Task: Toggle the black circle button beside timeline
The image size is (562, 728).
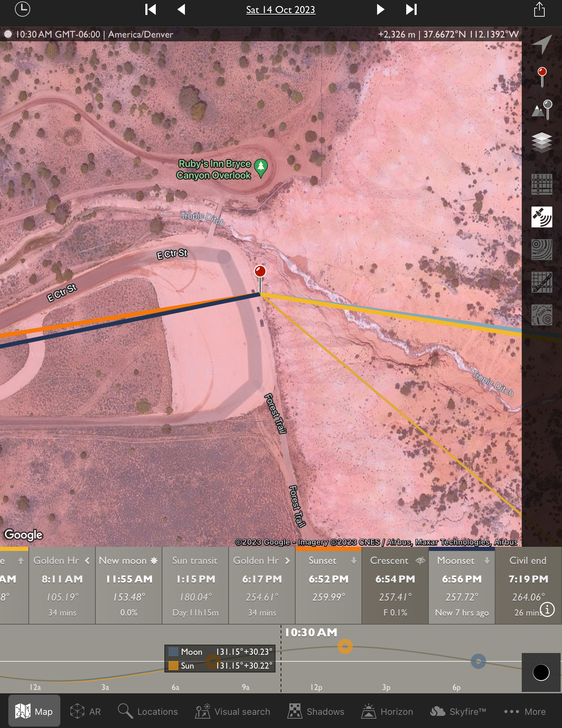Action: pyautogui.click(x=541, y=672)
